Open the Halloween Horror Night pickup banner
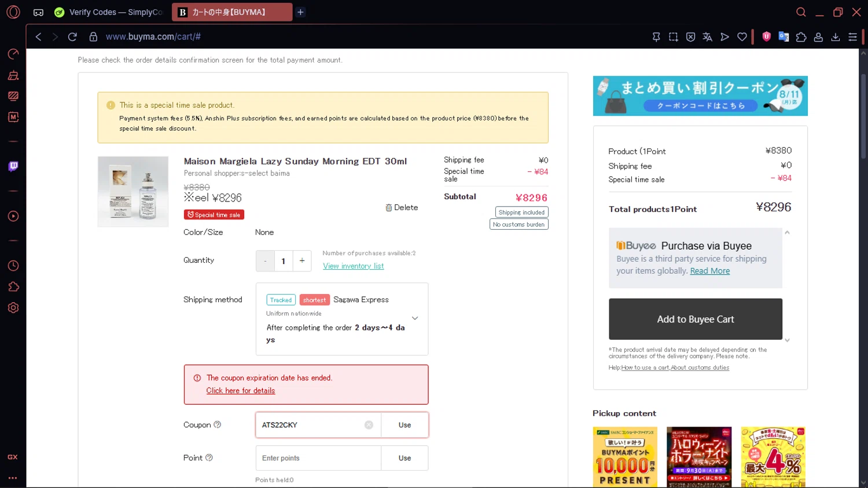The image size is (868, 488). click(x=699, y=457)
